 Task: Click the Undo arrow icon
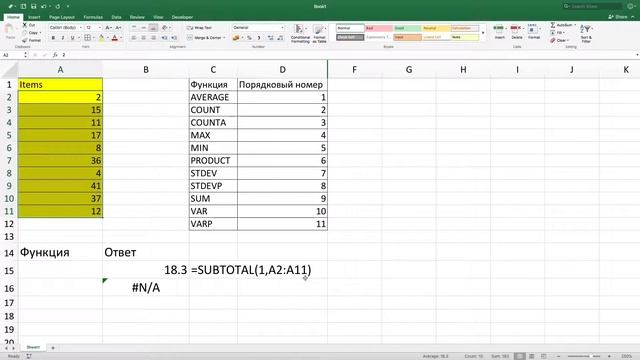[44, 7]
